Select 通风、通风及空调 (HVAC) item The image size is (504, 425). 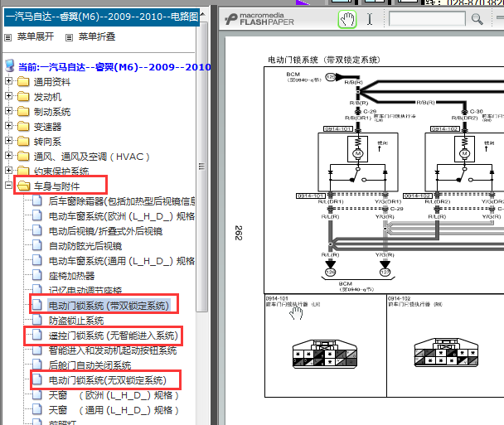click(92, 157)
